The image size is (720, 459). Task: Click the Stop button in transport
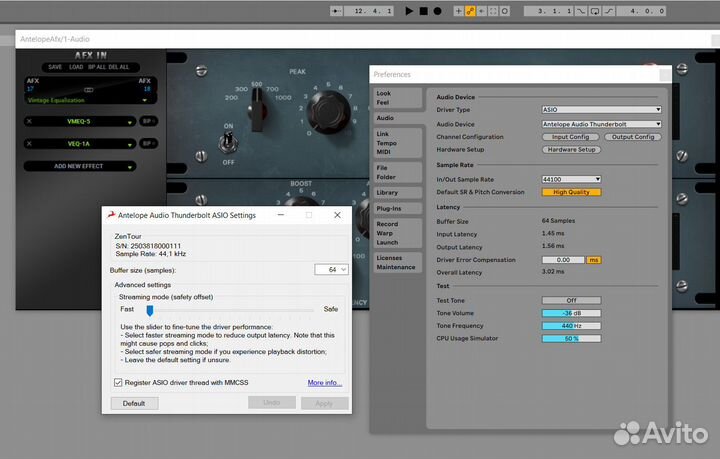pos(423,11)
